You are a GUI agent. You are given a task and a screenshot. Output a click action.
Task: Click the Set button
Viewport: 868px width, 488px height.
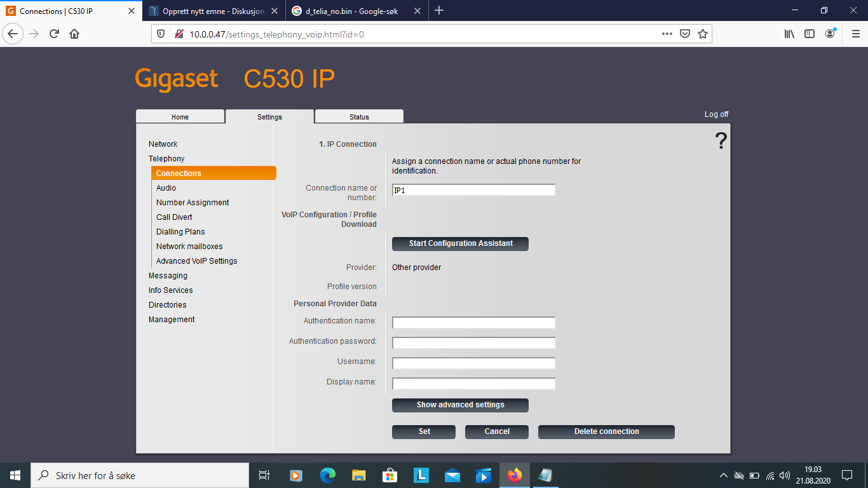tap(424, 431)
